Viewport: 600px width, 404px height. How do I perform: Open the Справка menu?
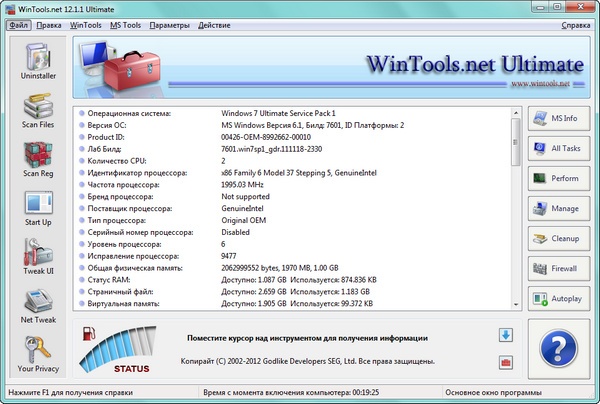(576, 24)
